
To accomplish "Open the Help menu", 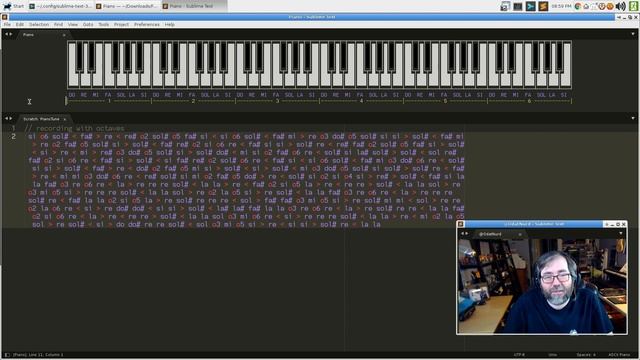I will pos(170,24).
